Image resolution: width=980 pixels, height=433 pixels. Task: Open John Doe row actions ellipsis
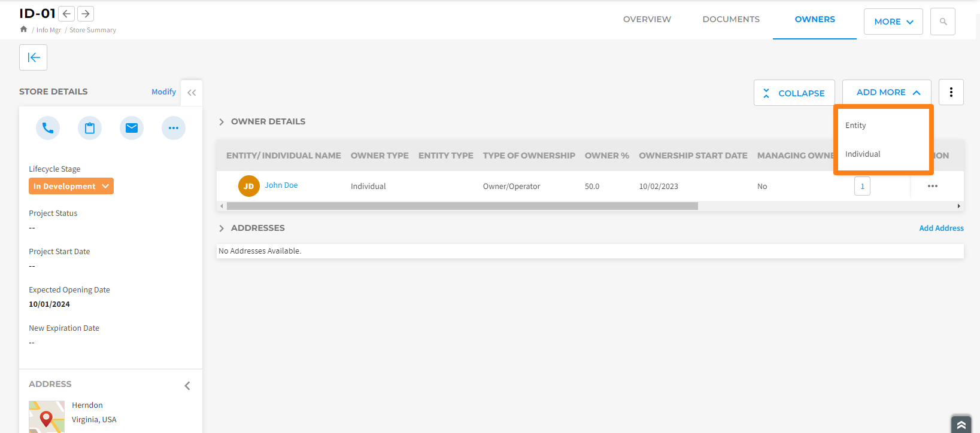[x=932, y=186]
